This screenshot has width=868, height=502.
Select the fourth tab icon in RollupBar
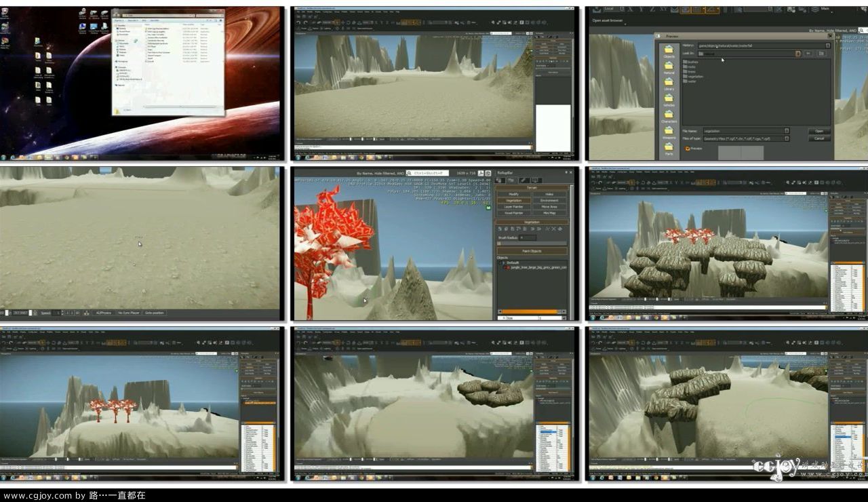536,180
